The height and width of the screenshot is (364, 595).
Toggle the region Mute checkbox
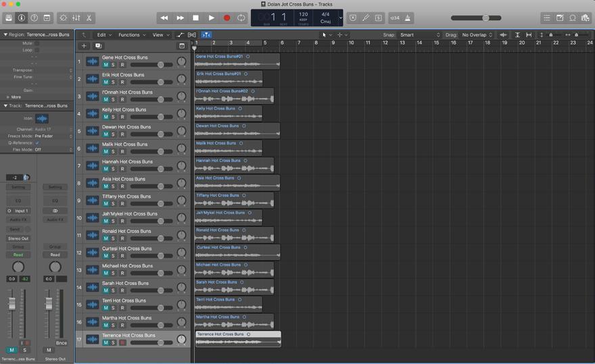(37, 43)
